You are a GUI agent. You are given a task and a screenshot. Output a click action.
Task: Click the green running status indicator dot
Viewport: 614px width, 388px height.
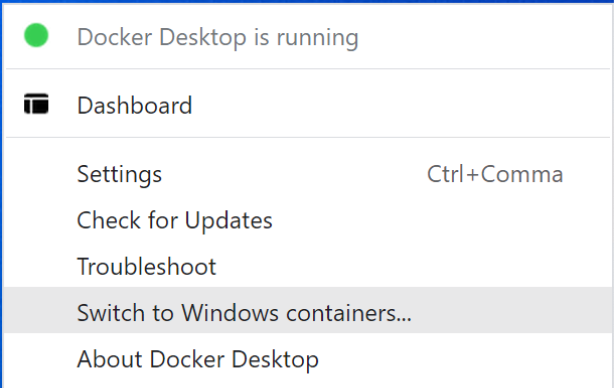pos(36,35)
